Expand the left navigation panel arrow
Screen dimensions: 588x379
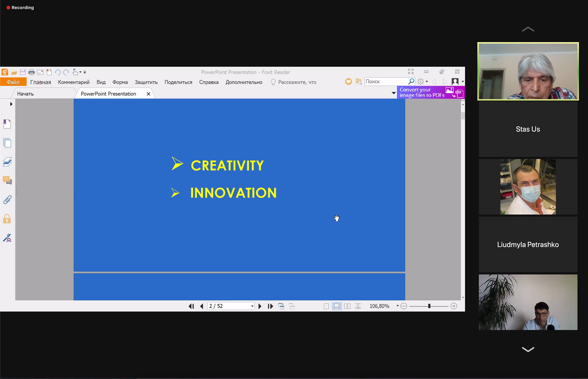[x=11, y=104]
